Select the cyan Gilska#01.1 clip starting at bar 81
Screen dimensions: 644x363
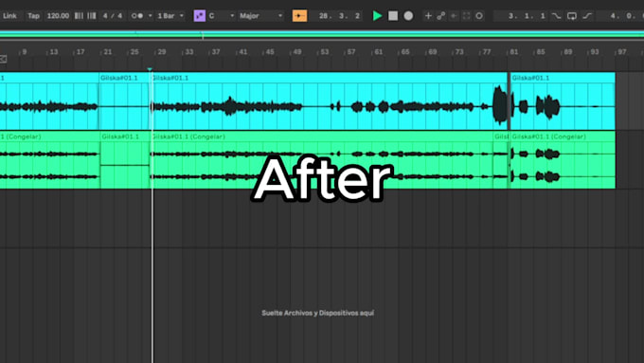(563, 101)
